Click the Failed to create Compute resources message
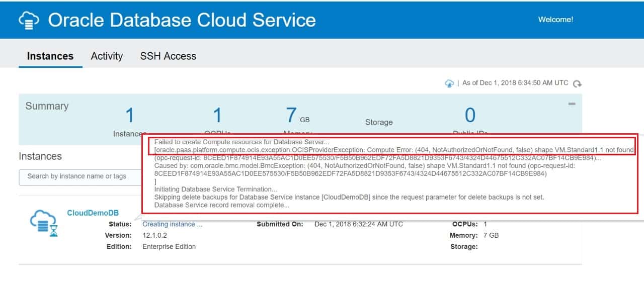The image size is (644, 283). [x=242, y=142]
